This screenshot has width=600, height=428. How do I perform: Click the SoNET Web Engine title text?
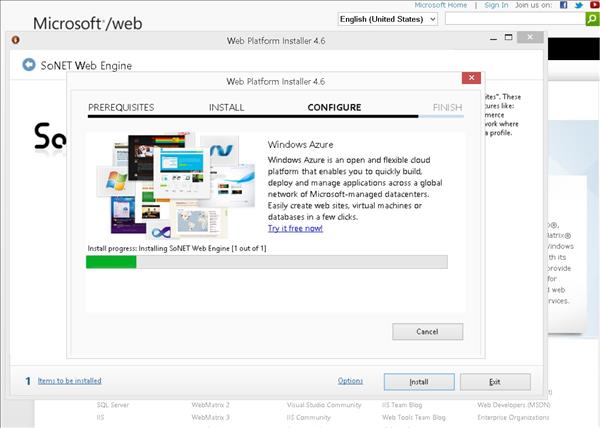(x=86, y=66)
